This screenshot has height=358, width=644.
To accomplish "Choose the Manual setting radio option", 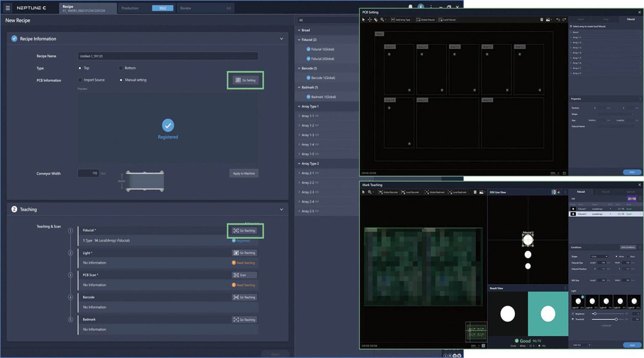I will coord(121,80).
